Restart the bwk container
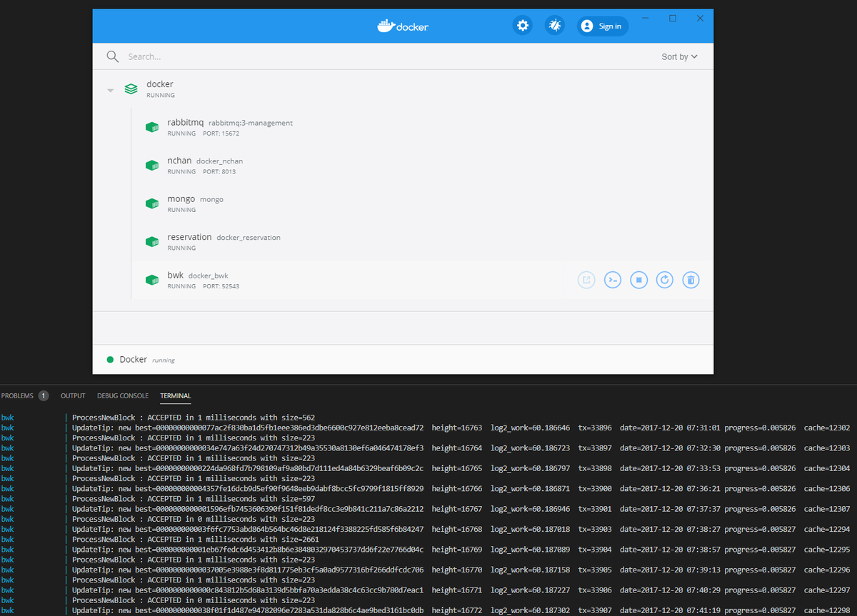 pyautogui.click(x=664, y=279)
